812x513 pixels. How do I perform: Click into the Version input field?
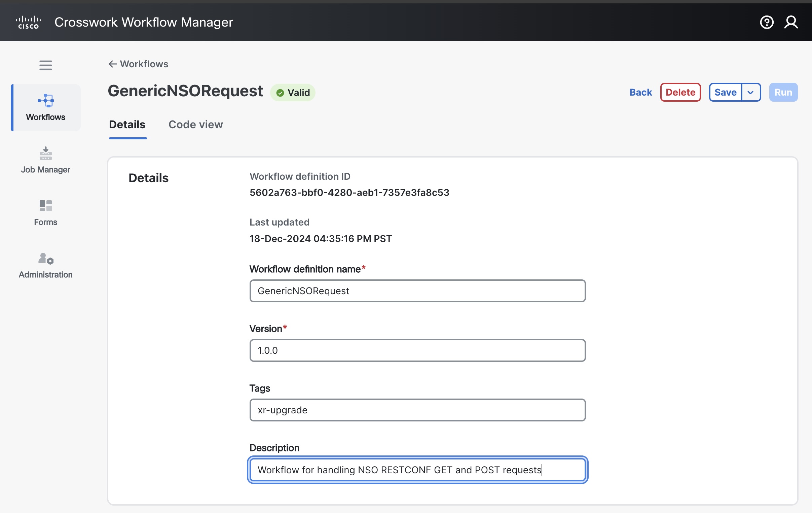(417, 350)
